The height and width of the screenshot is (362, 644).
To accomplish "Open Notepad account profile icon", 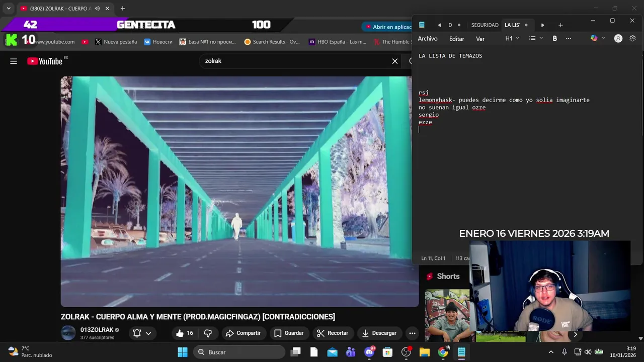I will click(x=618, y=38).
